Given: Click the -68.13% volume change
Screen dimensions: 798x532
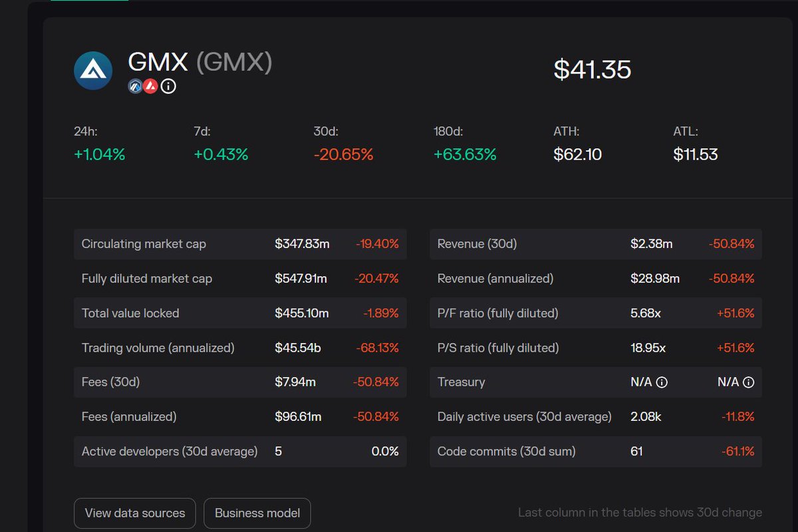Looking at the screenshot, I should 376,348.
